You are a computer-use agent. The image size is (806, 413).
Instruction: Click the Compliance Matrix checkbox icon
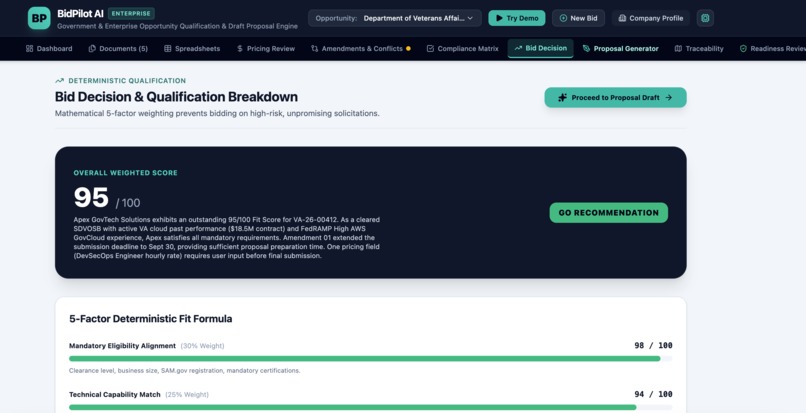pyautogui.click(x=430, y=48)
